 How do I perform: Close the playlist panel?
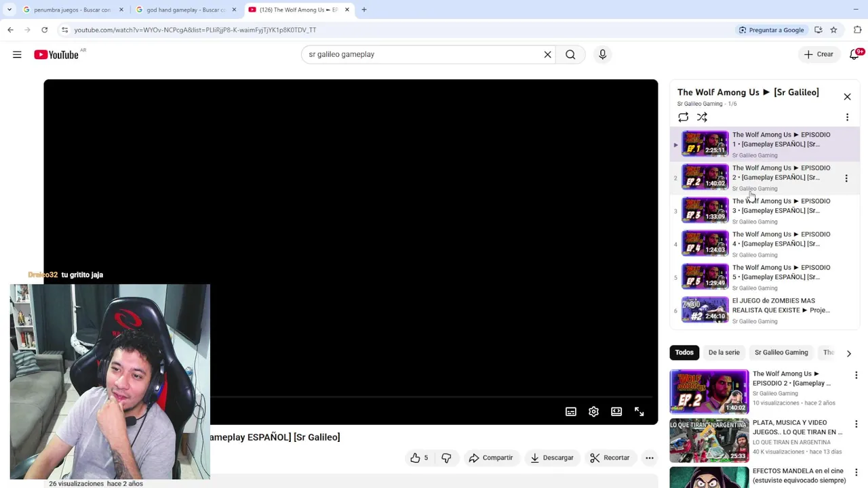847,97
